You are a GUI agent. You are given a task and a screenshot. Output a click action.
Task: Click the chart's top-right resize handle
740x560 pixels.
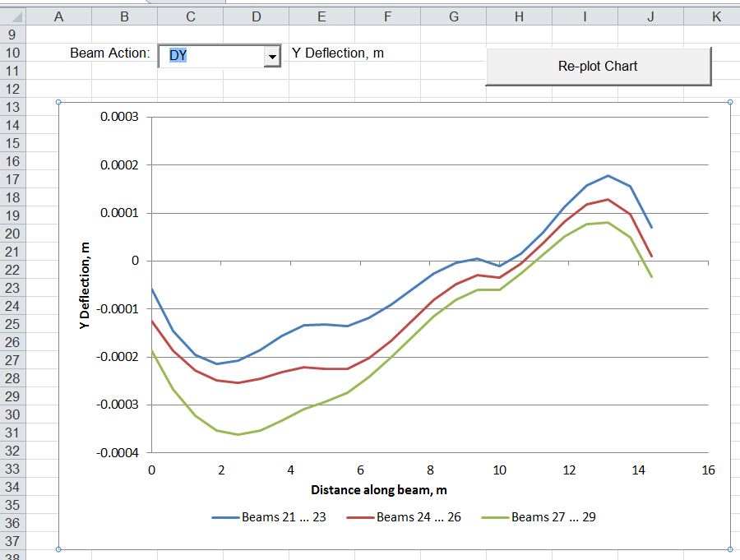731,102
